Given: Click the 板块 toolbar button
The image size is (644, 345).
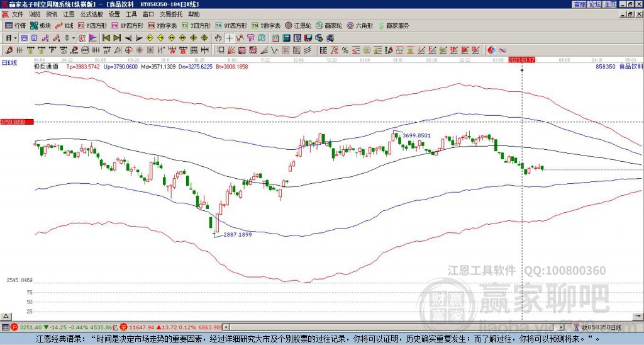Looking at the screenshot, I should coord(40,25).
